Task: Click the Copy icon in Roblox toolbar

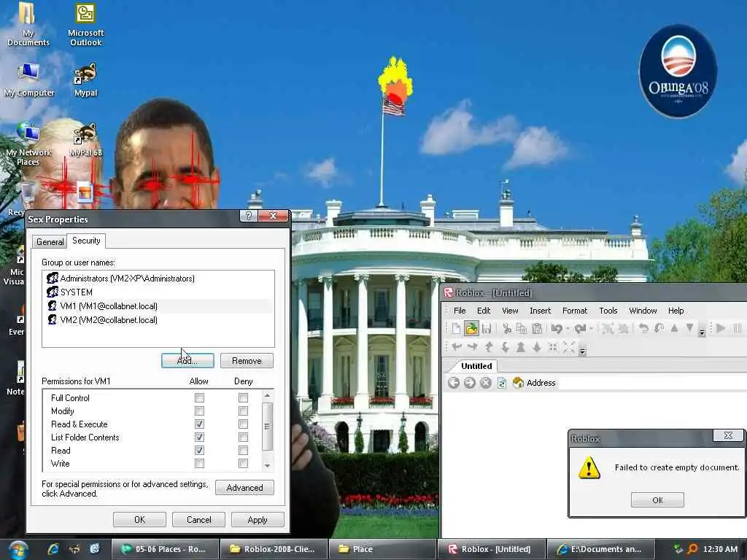Action: tap(522, 328)
